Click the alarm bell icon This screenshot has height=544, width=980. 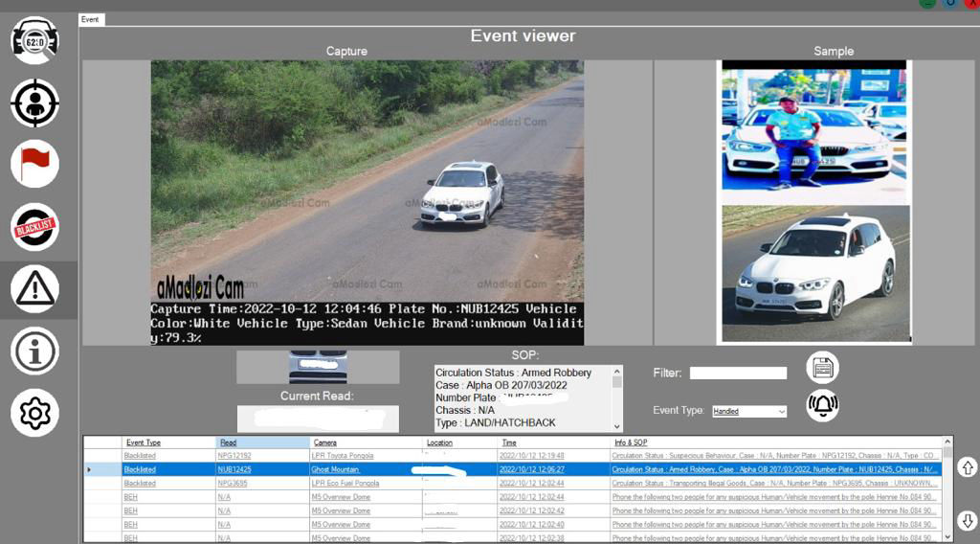click(x=822, y=405)
